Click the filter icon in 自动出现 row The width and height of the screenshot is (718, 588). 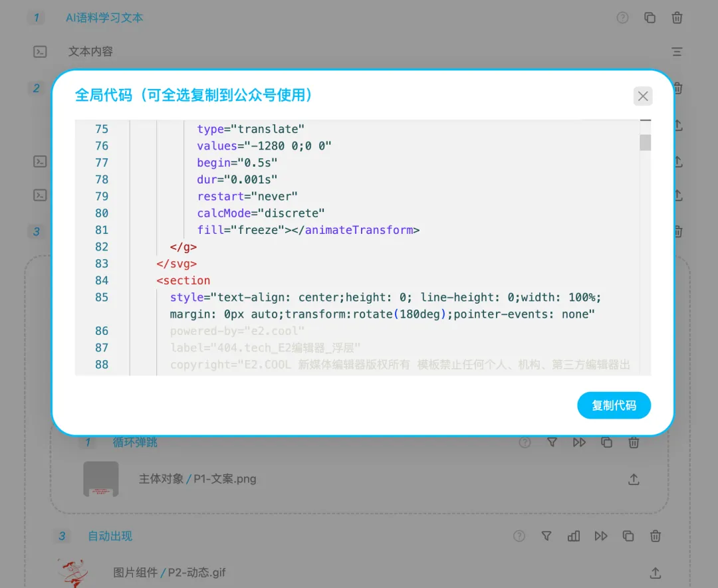pyautogui.click(x=546, y=536)
